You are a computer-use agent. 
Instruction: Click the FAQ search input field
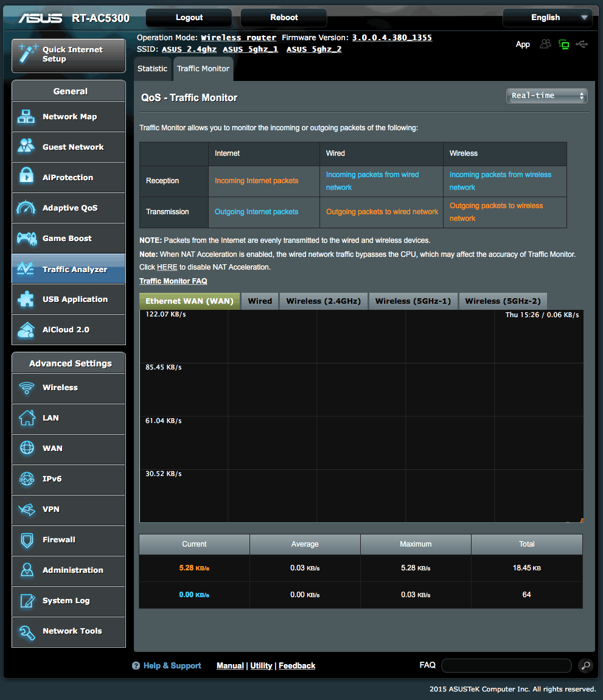point(506,665)
